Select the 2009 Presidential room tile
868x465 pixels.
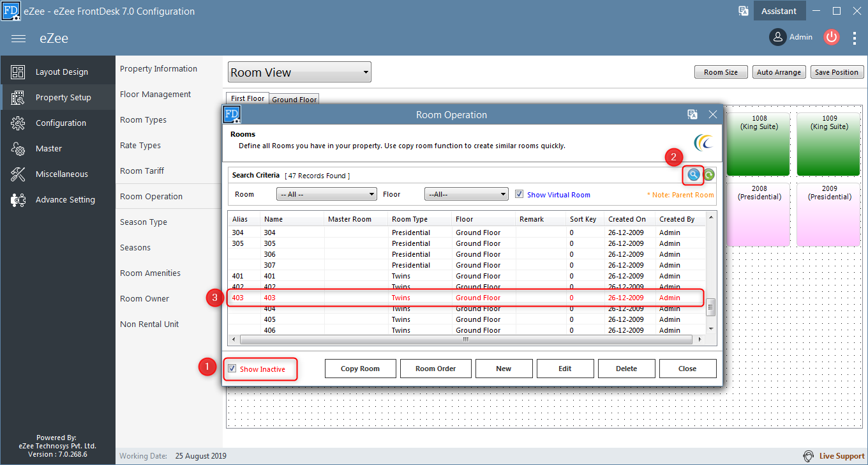tap(829, 214)
